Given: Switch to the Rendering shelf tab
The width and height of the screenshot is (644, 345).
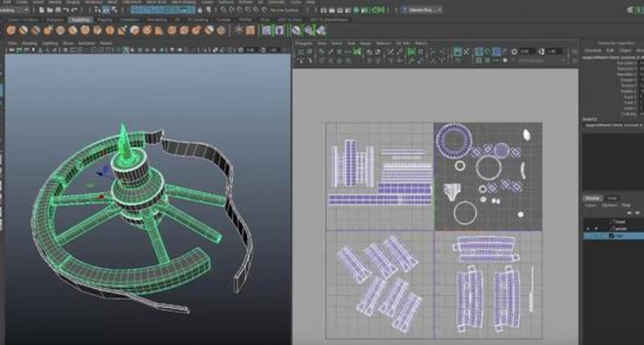Looking at the screenshot, I should [157, 19].
